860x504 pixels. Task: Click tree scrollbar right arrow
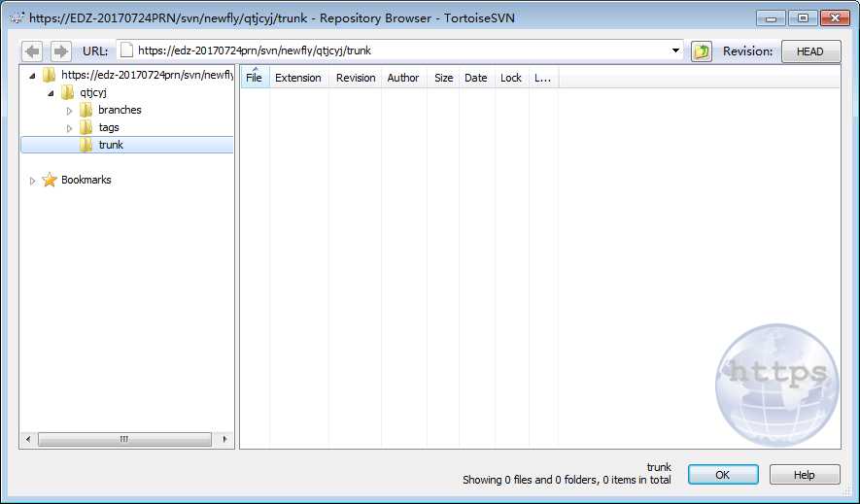pyautogui.click(x=224, y=439)
